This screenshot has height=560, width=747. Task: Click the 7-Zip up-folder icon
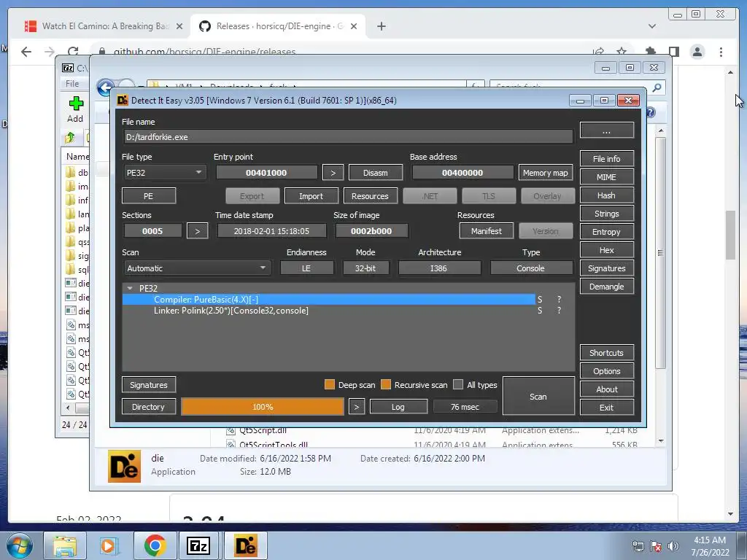[70, 138]
